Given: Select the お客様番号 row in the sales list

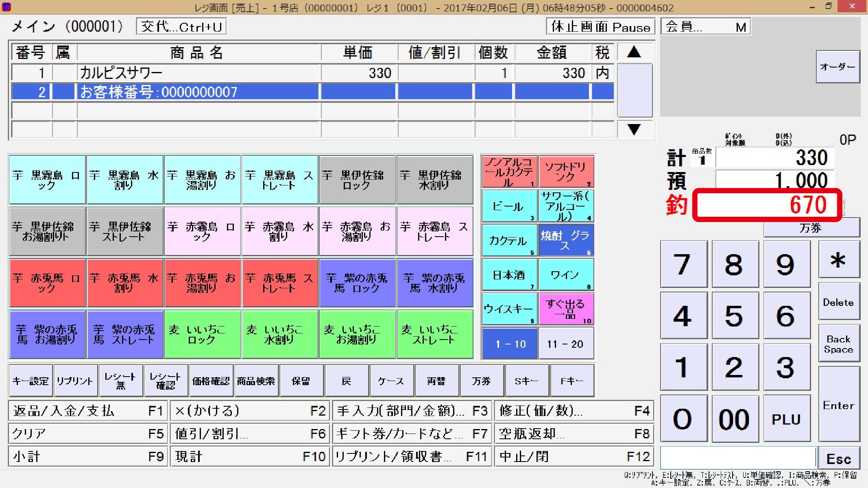Looking at the screenshot, I should tap(198, 92).
